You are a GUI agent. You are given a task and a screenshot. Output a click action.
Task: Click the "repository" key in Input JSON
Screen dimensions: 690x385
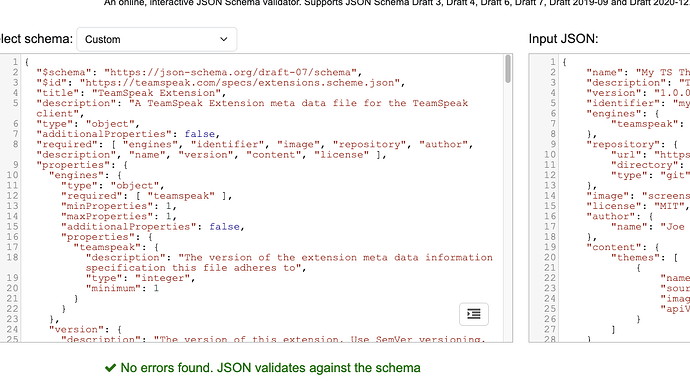[x=623, y=144]
